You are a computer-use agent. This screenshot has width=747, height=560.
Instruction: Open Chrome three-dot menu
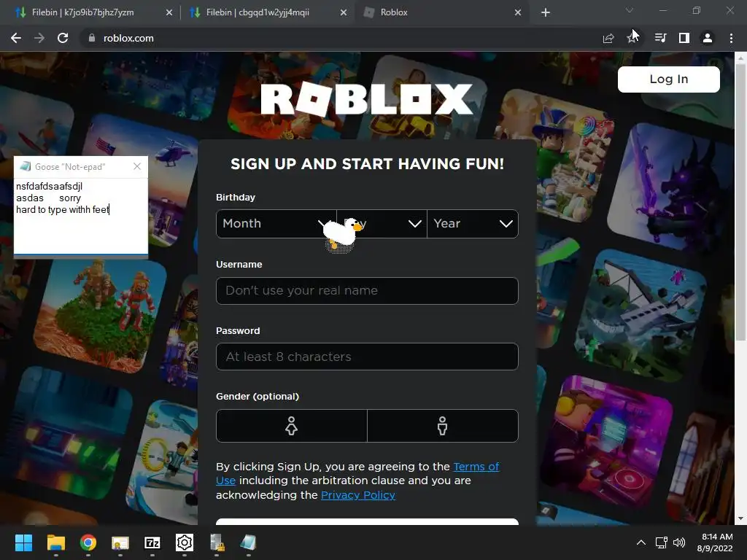[731, 38]
